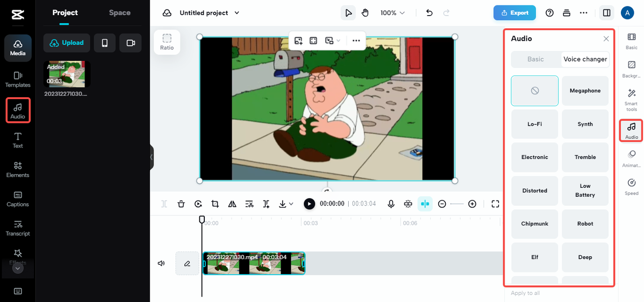Click the replace media icon above canvas
Image resolution: width=644 pixels, height=302 pixels.
(x=298, y=41)
